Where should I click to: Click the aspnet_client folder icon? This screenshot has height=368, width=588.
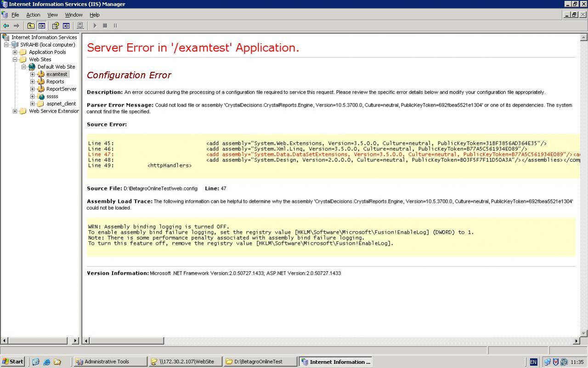(40, 103)
